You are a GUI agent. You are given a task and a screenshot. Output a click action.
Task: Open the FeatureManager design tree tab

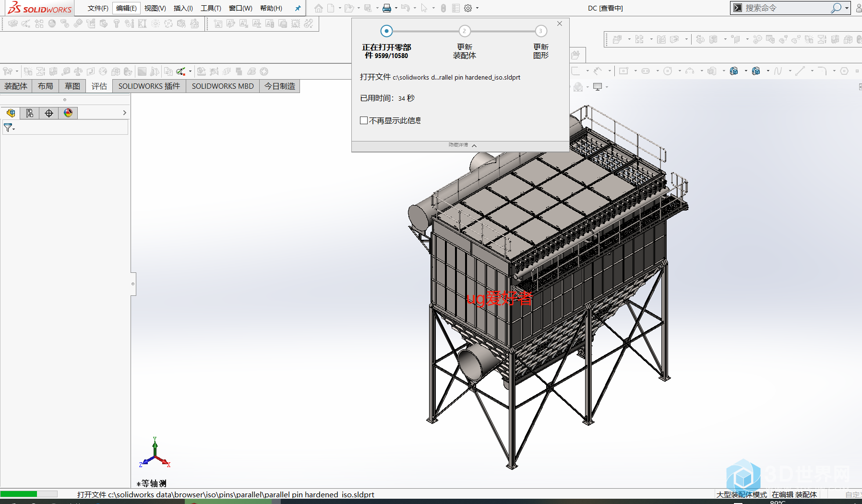pyautogui.click(x=11, y=113)
